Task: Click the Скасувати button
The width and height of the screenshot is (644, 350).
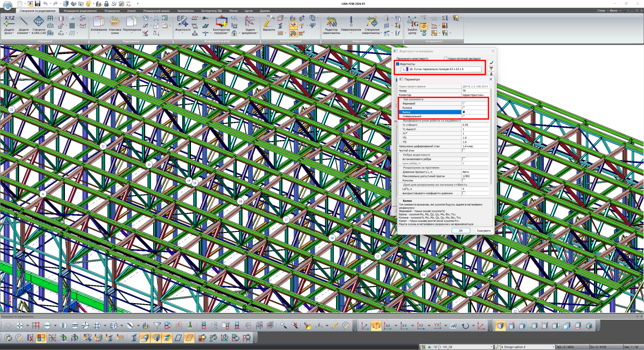Action: point(484,231)
